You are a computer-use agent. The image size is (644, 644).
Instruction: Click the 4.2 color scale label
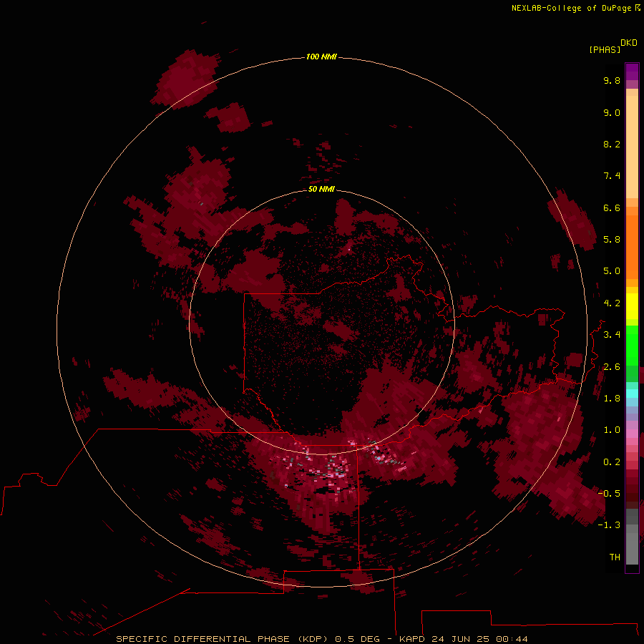[612, 303]
